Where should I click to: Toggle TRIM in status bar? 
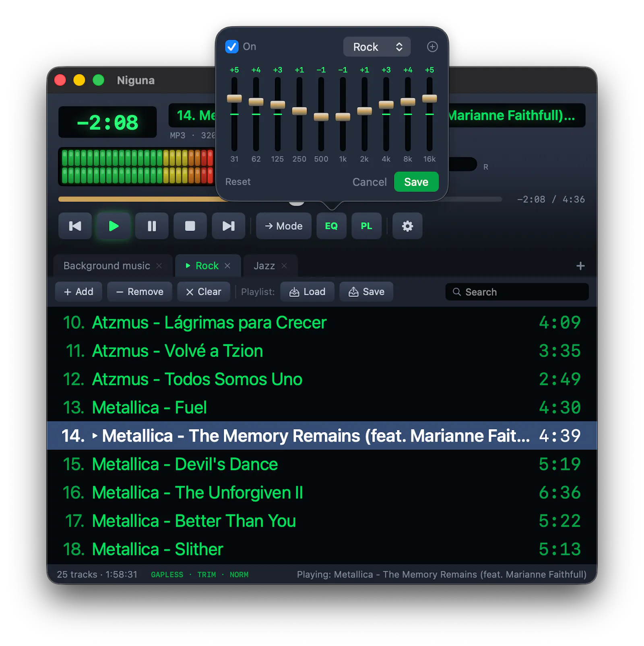point(206,575)
